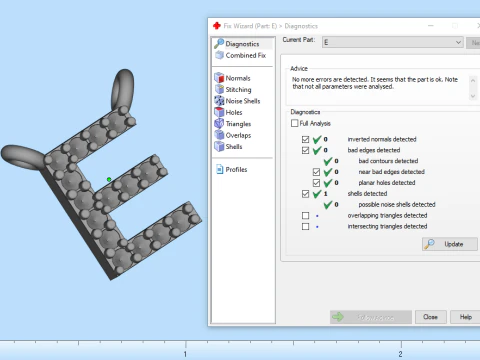This screenshot has width=480, height=360.
Task: Go to the Normals section
Action: [238, 78]
